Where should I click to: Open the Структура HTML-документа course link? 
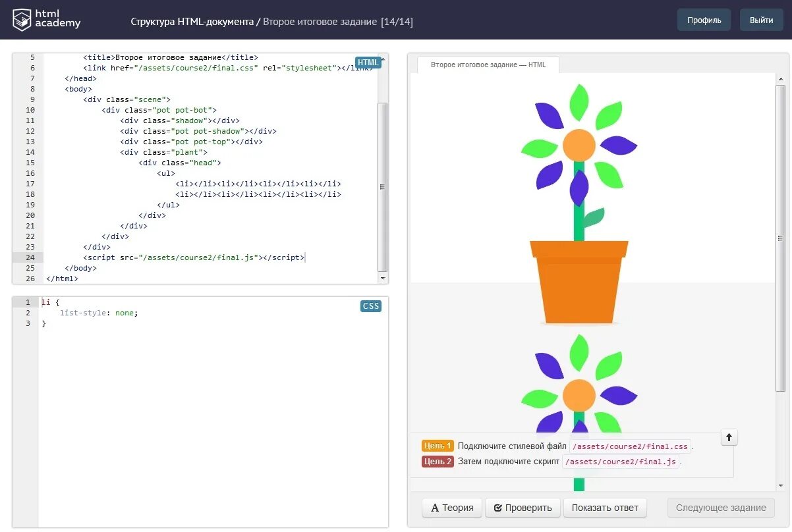click(x=192, y=22)
